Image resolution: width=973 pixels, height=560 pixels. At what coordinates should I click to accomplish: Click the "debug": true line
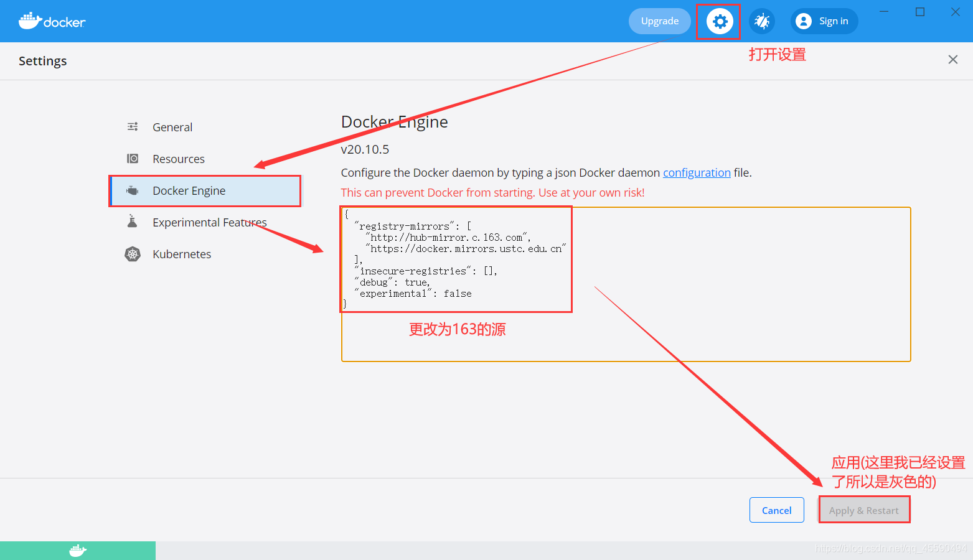tap(392, 282)
